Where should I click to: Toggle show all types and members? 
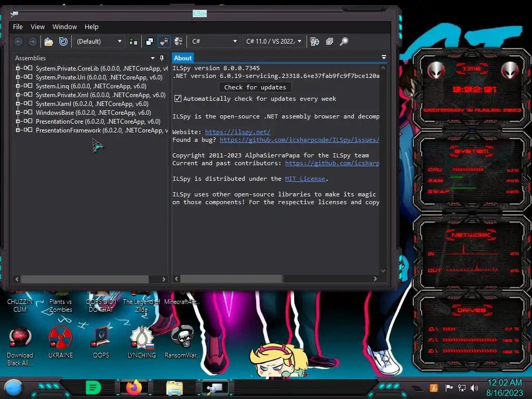(x=179, y=42)
